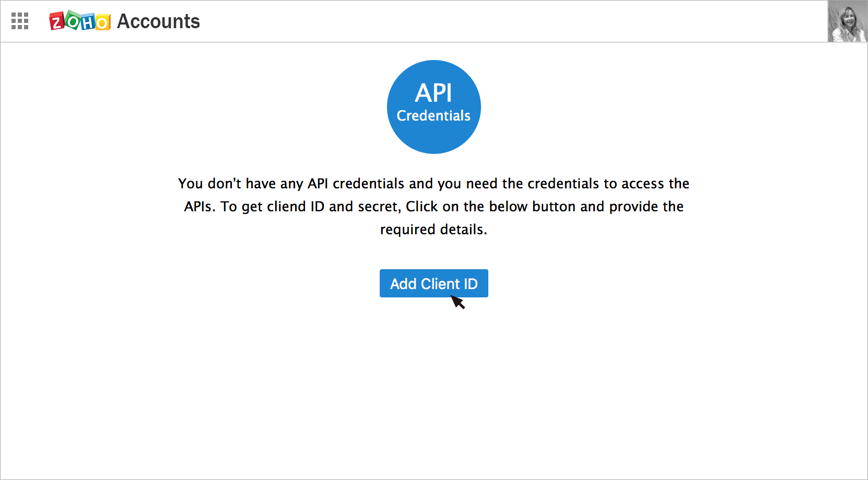Viewport: 868px width, 480px height.
Task: Click "APIs." at second line start
Action: (200, 207)
